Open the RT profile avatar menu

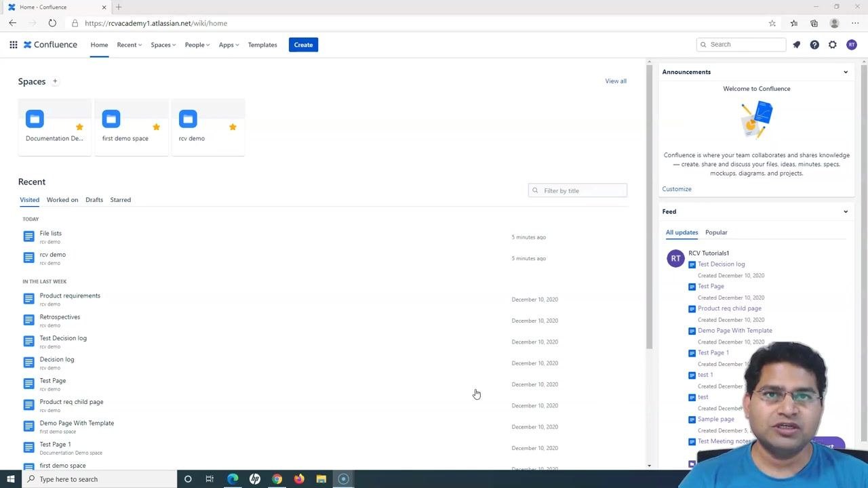(852, 45)
